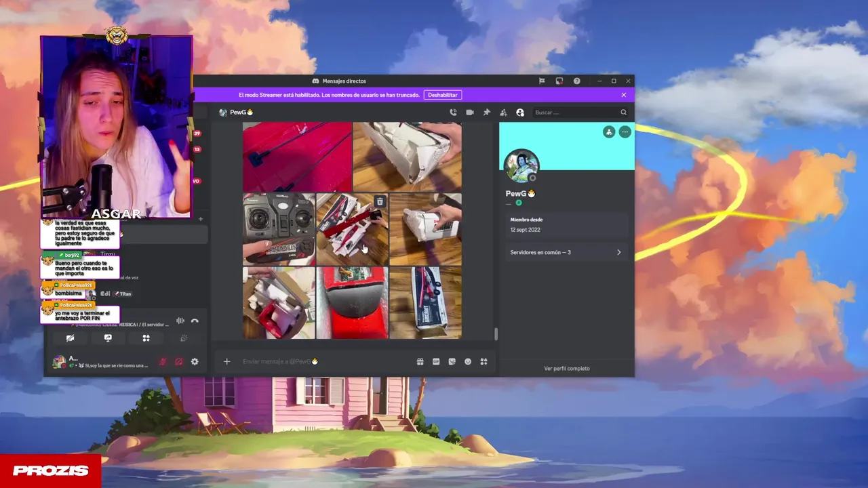This screenshot has width=868, height=488.
Task: Start a video call with PewG
Action: (470, 113)
